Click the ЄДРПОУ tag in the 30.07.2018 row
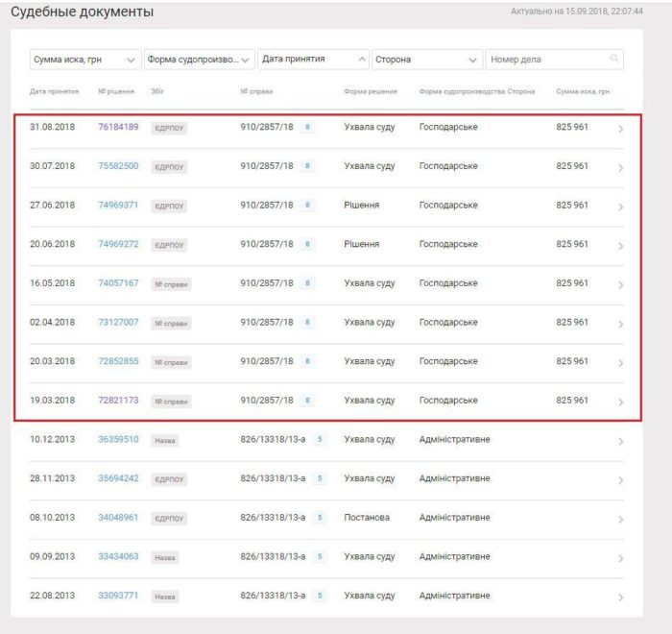This screenshot has width=672, height=634. [169, 167]
